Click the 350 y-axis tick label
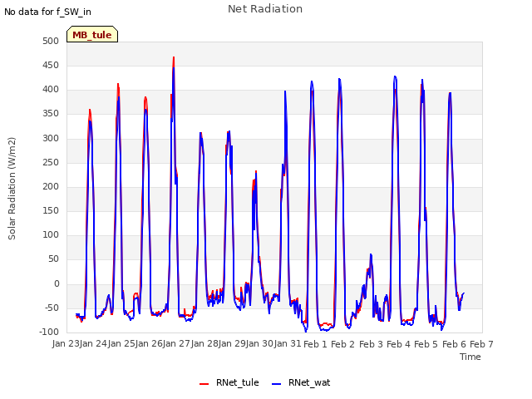Image resolution: width=532 pixels, height=399 pixels. click(51, 114)
